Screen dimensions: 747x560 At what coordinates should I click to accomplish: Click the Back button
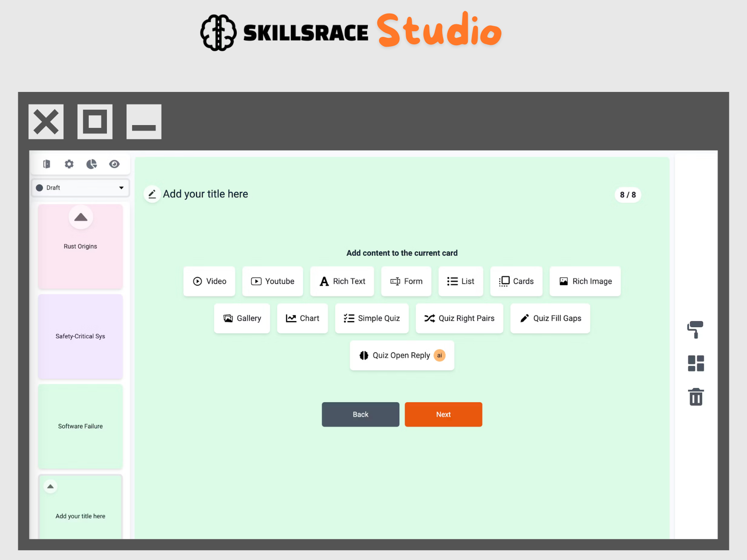pyautogui.click(x=360, y=414)
